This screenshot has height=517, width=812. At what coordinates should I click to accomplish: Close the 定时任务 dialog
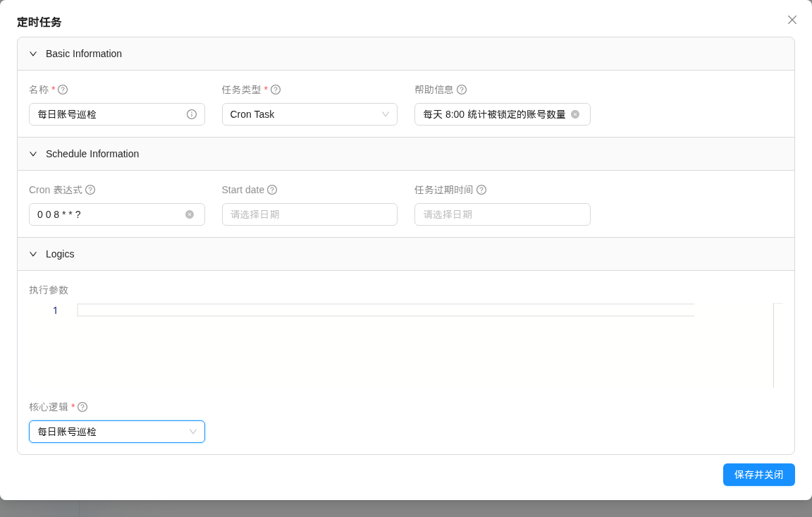pos(792,20)
